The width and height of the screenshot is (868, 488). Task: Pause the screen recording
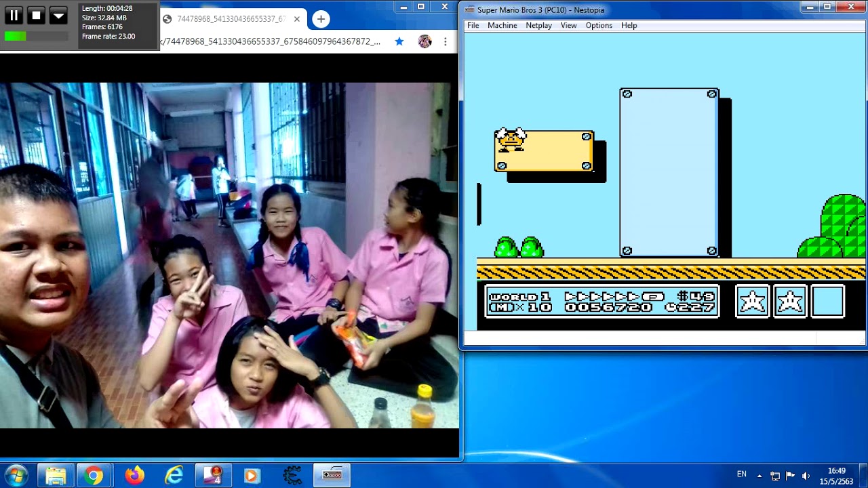point(14,15)
